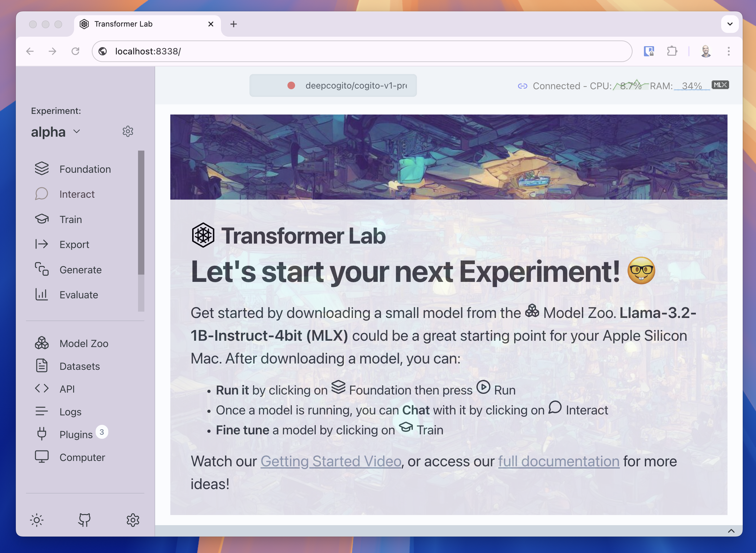Open the Logs section

coord(70,412)
